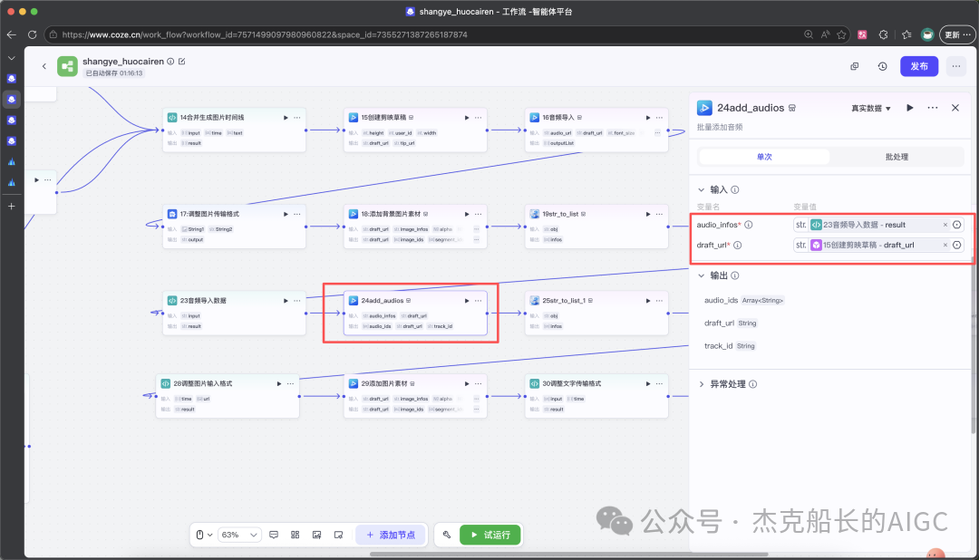Toggle comment tool in bottom toolbar
Image resolution: width=979 pixels, height=560 pixels.
[274, 535]
